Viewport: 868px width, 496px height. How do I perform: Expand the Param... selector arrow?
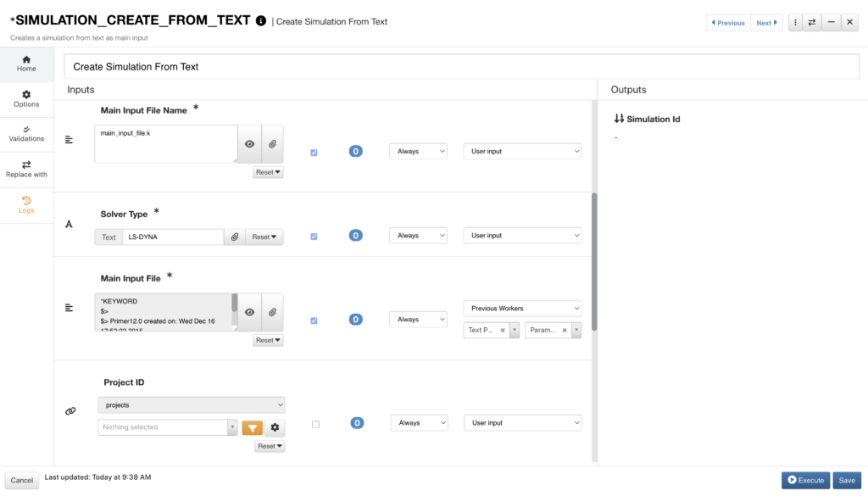(576, 330)
